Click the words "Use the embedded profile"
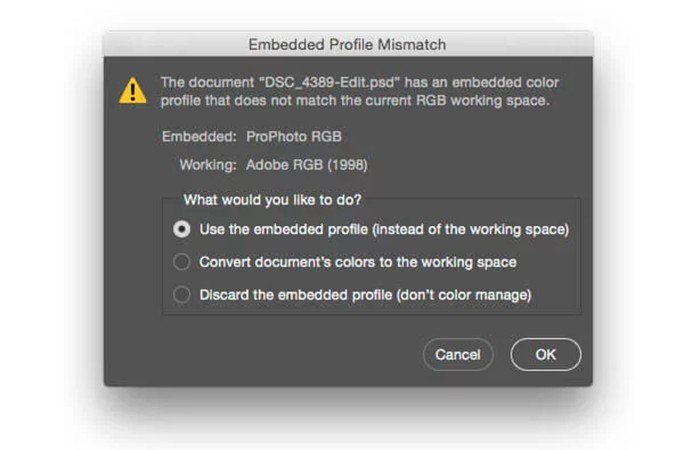 (284, 229)
